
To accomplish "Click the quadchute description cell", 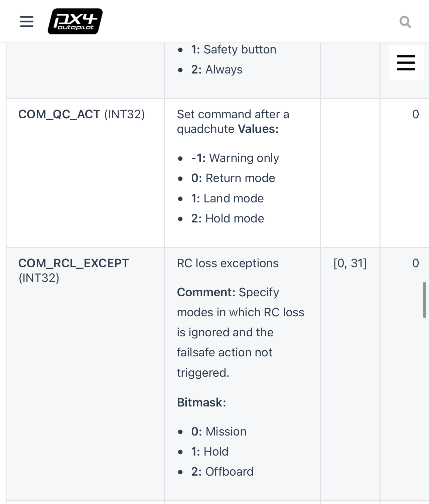I will [x=233, y=122].
